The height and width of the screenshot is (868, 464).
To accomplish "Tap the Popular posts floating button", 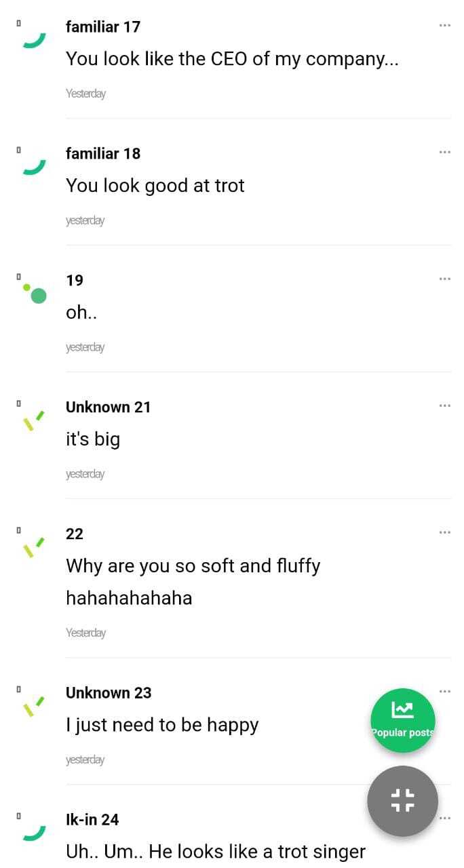I will (402, 720).
